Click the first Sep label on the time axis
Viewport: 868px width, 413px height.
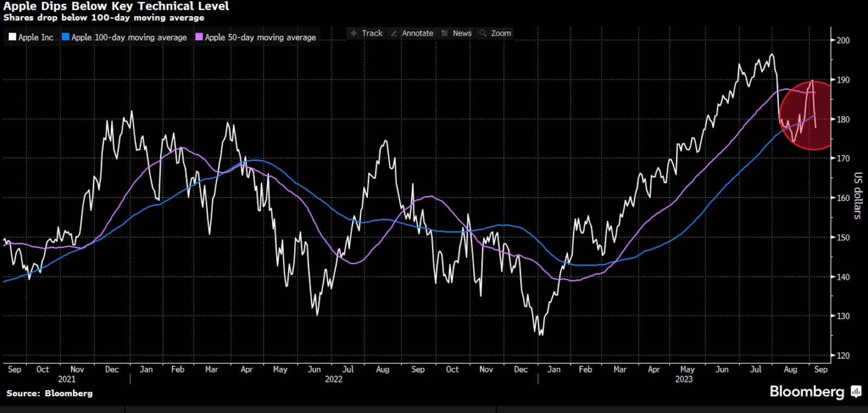click(15, 369)
